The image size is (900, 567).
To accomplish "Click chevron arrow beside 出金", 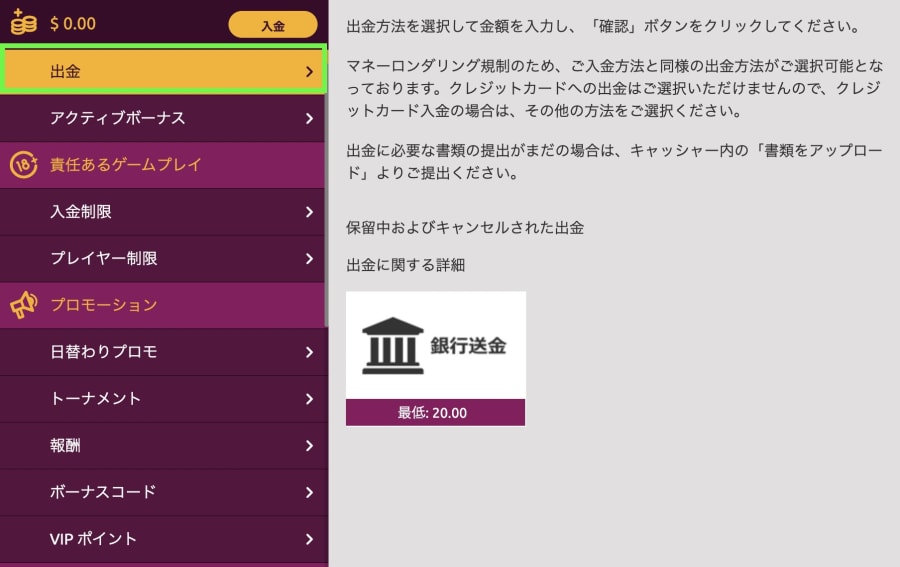I will pyautogui.click(x=309, y=71).
